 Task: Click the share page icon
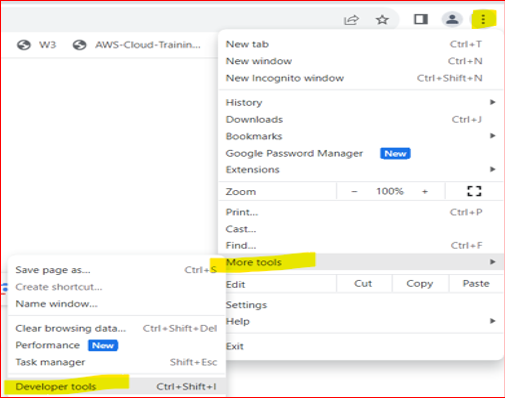click(x=351, y=20)
